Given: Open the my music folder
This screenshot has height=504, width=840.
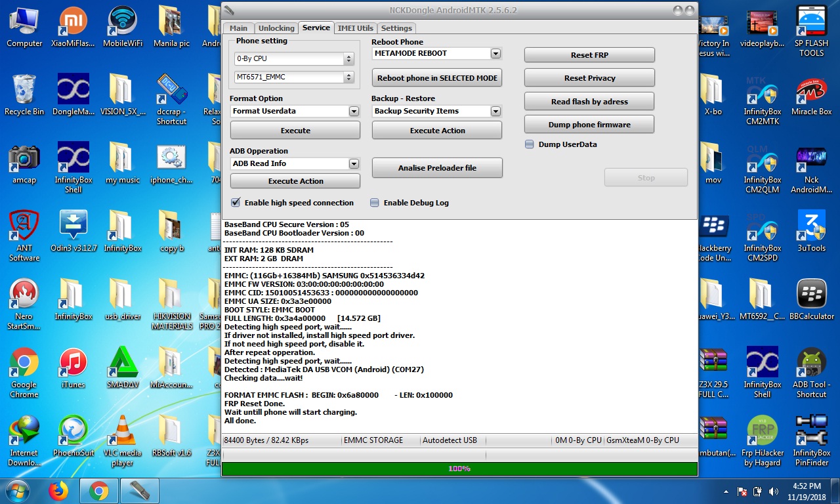Looking at the screenshot, I should (123, 164).
